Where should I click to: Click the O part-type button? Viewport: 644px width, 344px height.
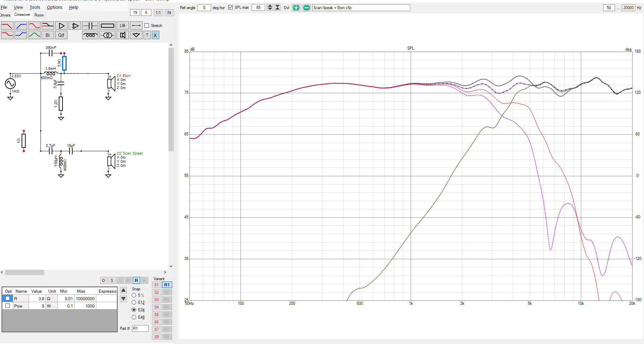coord(104,281)
